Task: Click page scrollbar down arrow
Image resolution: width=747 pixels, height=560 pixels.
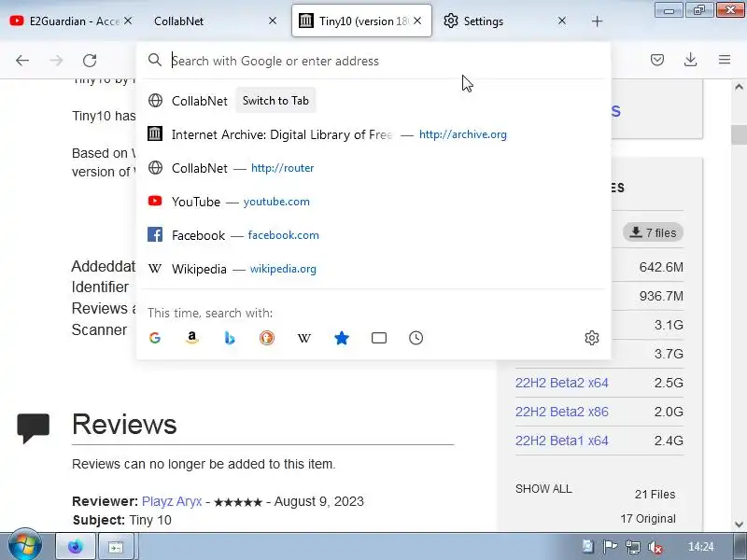Action: (739, 525)
